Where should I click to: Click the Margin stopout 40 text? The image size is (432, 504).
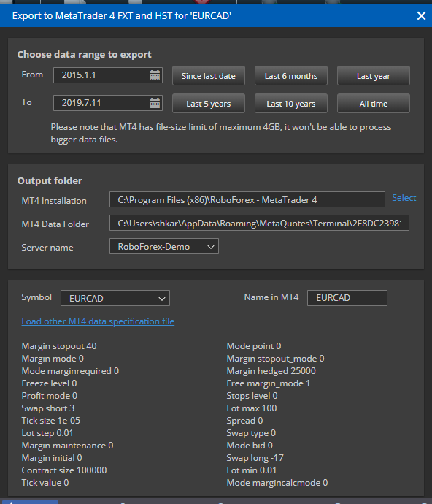pyautogui.click(x=59, y=346)
